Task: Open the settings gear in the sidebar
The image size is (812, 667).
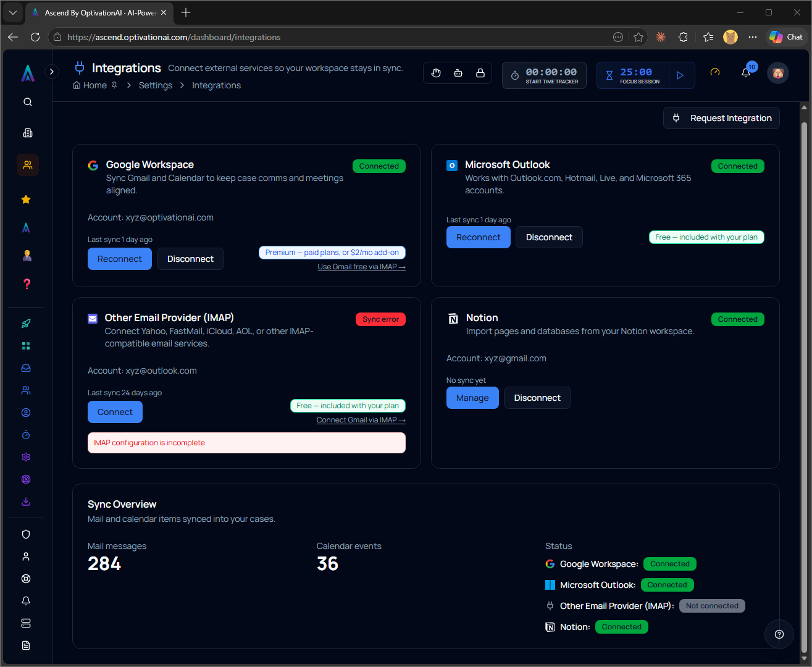Action: pos(25,456)
